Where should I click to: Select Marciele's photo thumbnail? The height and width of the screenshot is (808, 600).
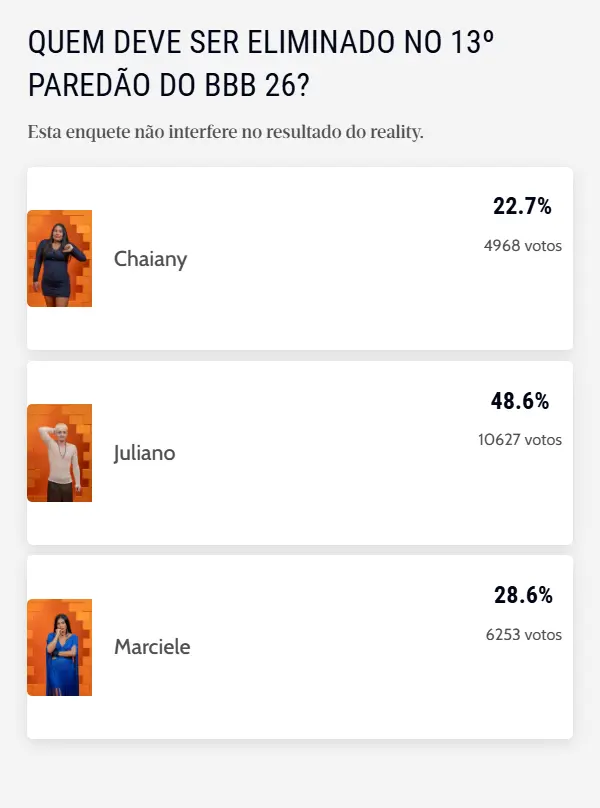click(59, 646)
